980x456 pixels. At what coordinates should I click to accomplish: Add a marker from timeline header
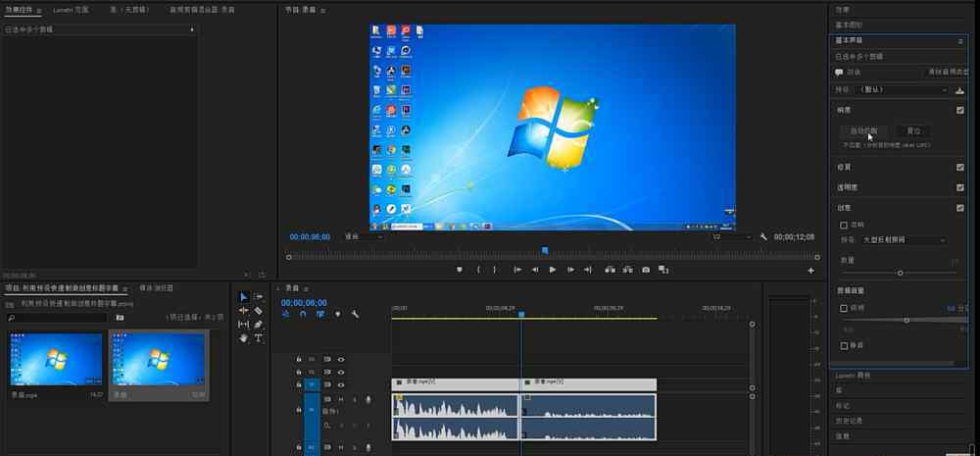(x=337, y=314)
